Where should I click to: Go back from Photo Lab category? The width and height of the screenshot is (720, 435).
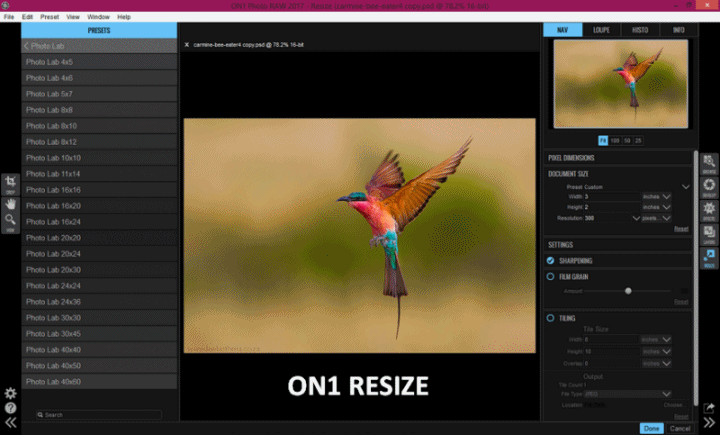(26, 46)
